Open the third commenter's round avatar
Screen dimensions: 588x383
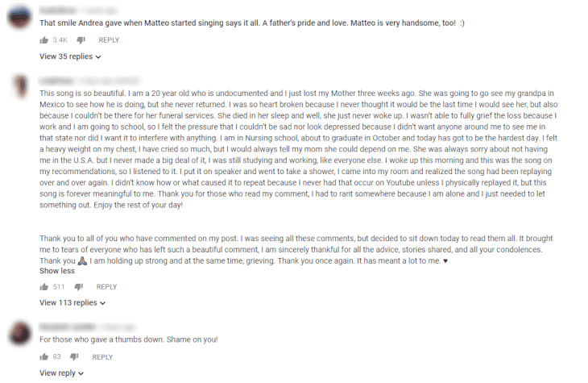coord(20,333)
